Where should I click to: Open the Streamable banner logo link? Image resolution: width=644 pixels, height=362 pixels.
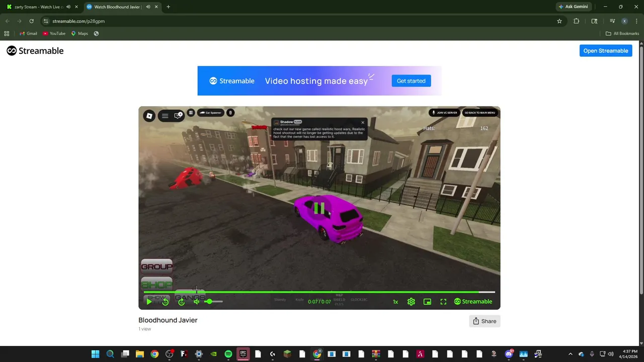coord(232,81)
